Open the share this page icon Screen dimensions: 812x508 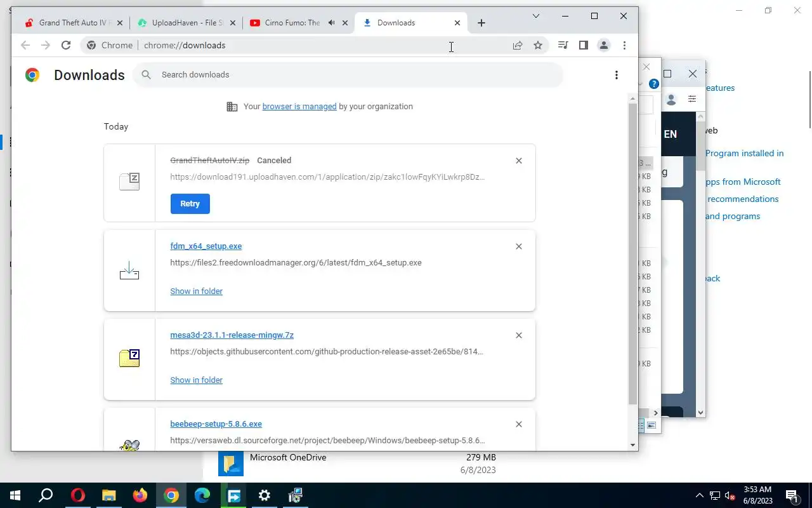tap(518, 45)
